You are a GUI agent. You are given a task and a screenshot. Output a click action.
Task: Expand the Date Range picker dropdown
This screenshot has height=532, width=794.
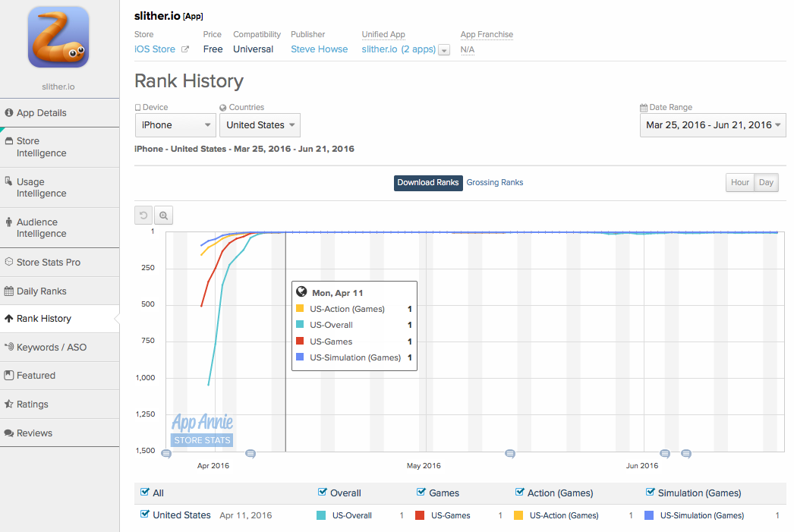pyautogui.click(x=713, y=125)
